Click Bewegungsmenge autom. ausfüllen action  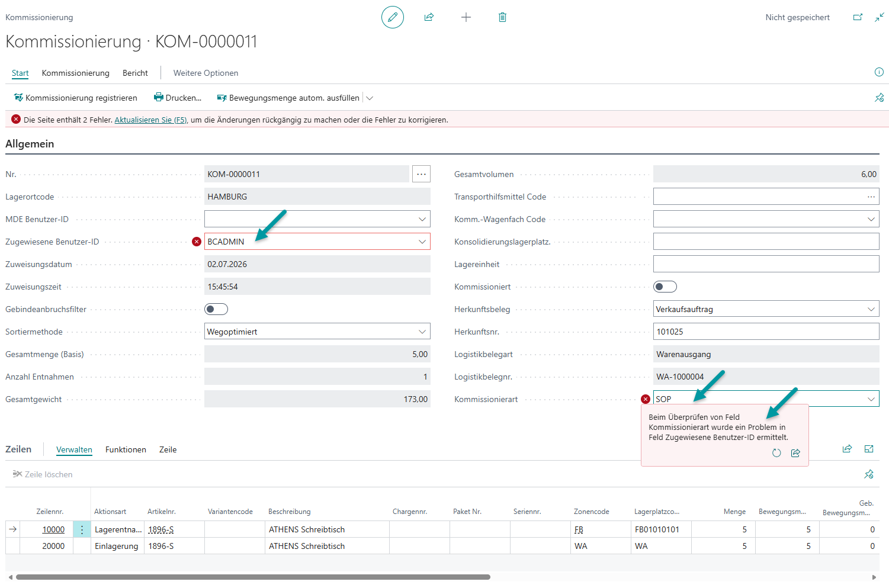[288, 98]
